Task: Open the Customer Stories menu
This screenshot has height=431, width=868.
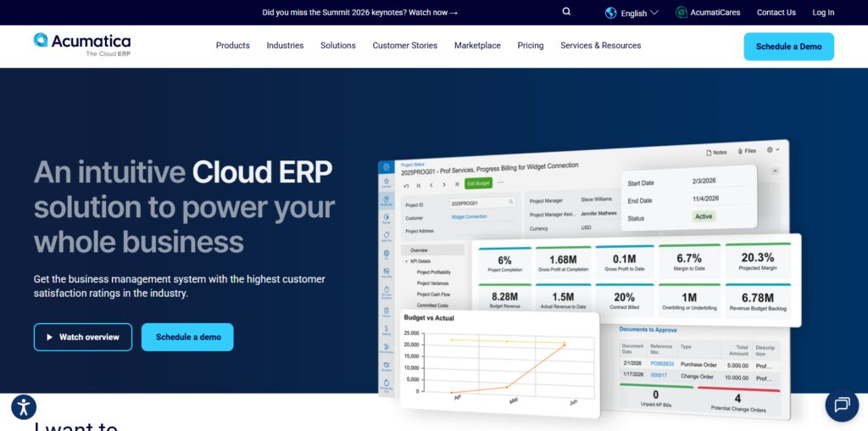Action: [x=404, y=46]
